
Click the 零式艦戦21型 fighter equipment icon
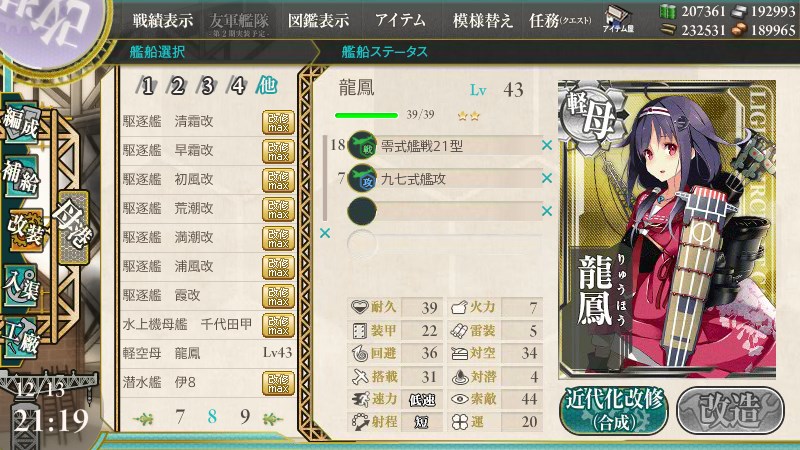(362, 145)
